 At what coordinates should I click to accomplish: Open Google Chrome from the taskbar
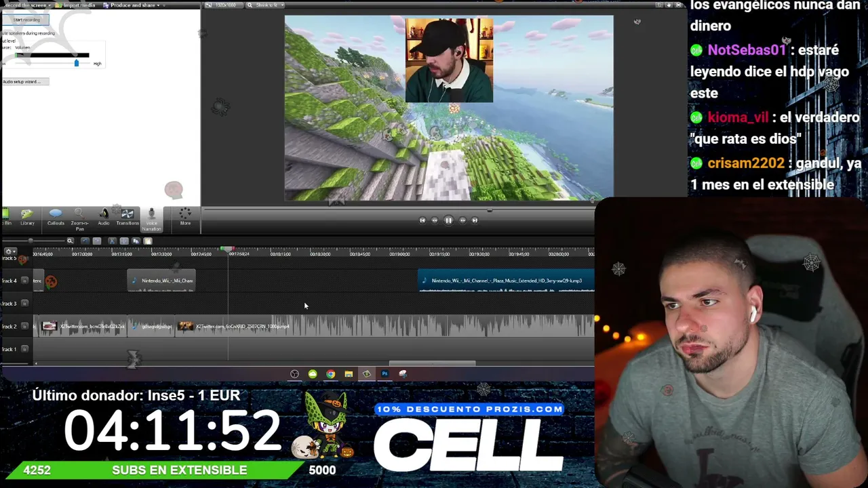[x=330, y=373]
